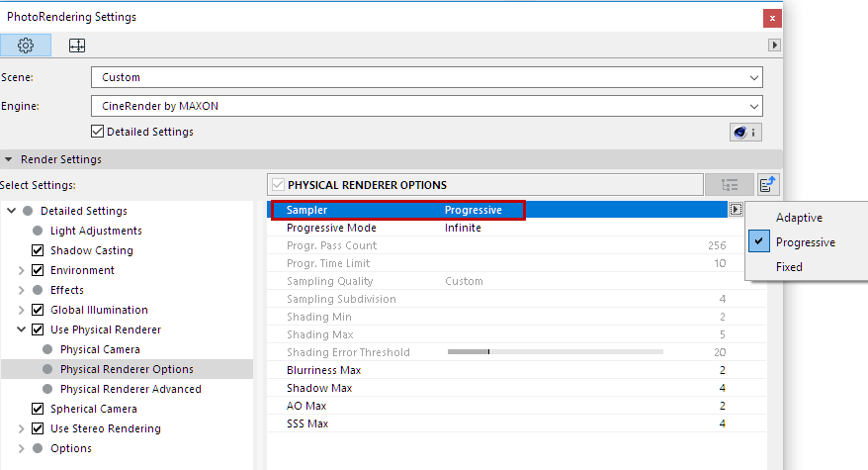This screenshot has height=470, width=868.
Task: Expand Use Stereo Rendering node
Action: click(21, 428)
